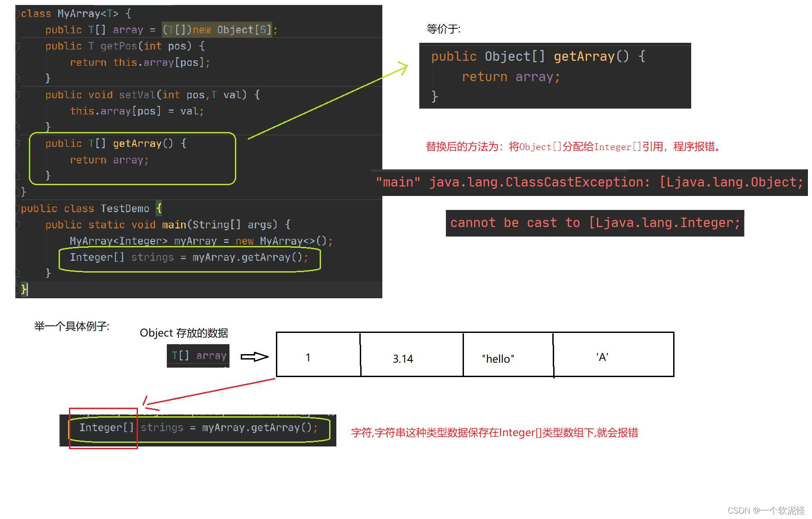Click 'Integer[] strings' line inside the main method
812x519 pixels.
[189, 257]
